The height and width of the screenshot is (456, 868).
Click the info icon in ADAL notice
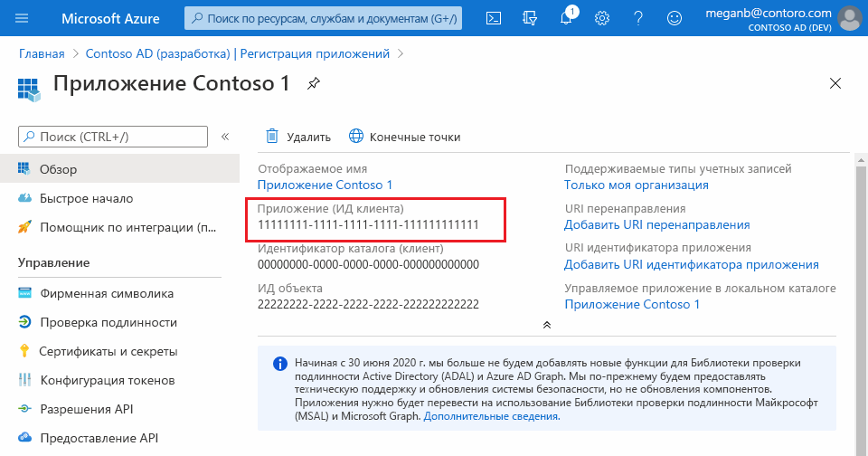[x=280, y=364]
